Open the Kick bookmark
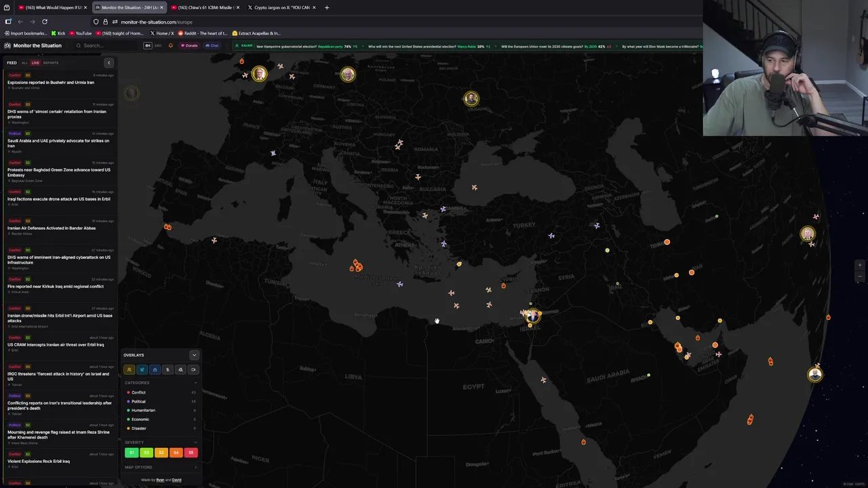 pos(58,33)
